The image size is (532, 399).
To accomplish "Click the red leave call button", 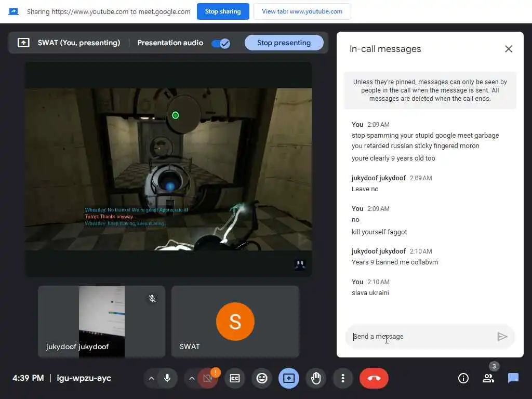I will point(374,378).
